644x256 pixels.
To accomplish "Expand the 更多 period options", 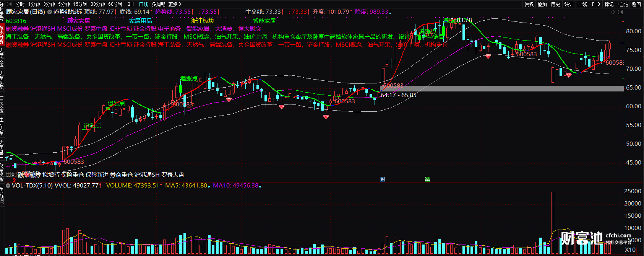I will 175,4.
